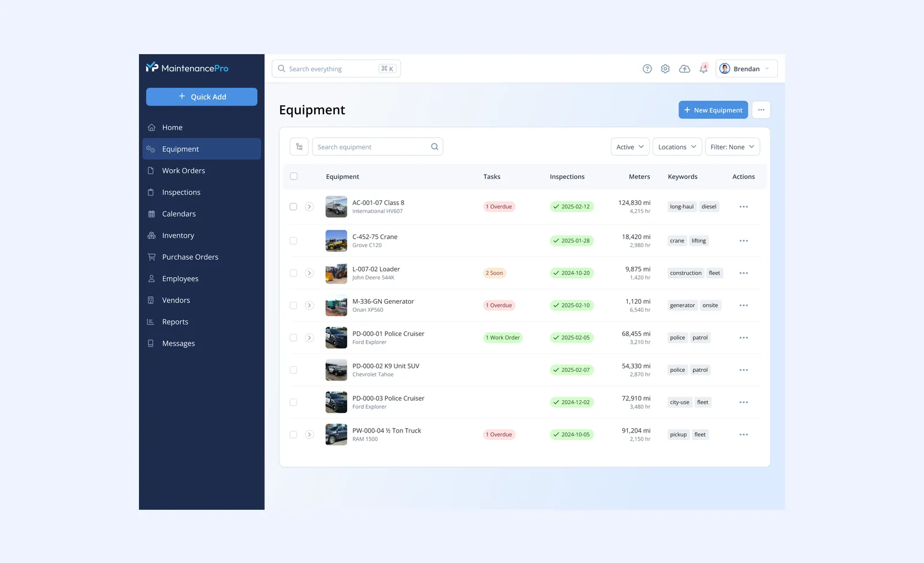Image resolution: width=924 pixels, height=563 pixels.
Task: Check the PW-000-04 ½ Ton Truck checkbox
Action: coord(293,435)
